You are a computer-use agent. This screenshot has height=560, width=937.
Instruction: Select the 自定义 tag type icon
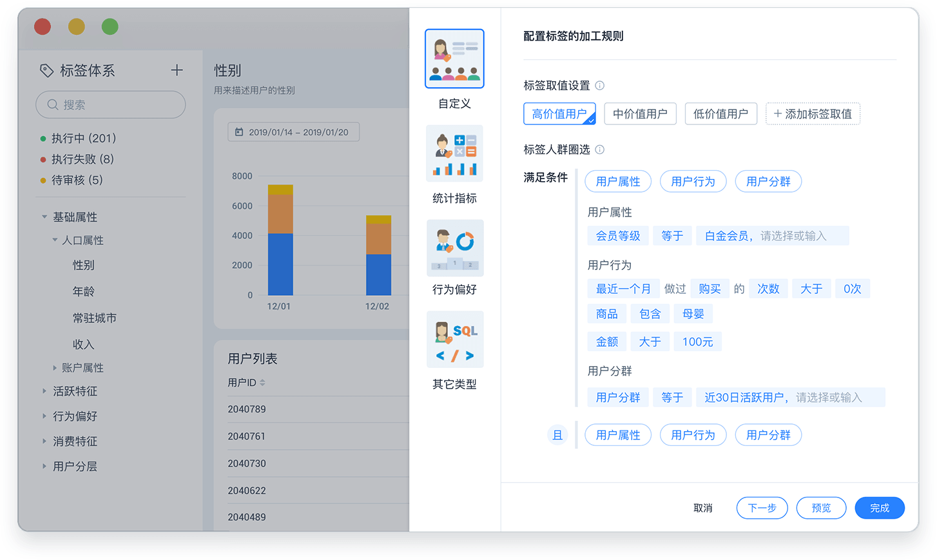[x=454, y=59]
